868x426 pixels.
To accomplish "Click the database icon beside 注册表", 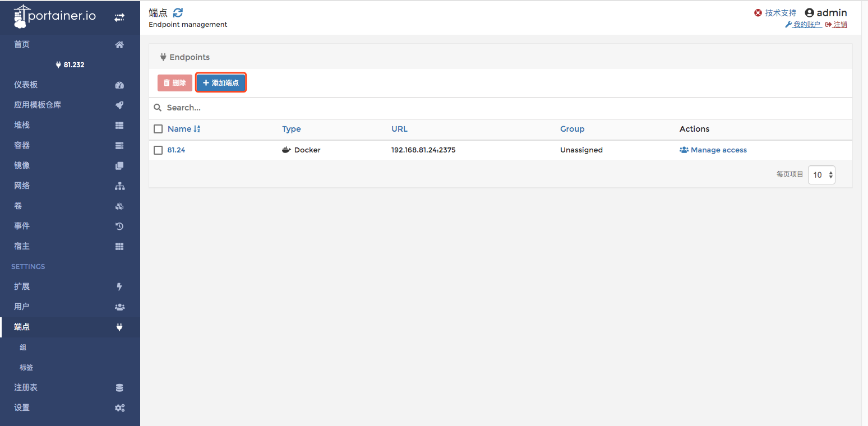I will pyautogui.click(x=119, y=388).
